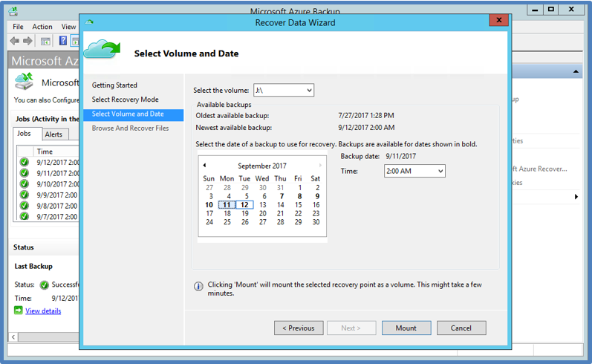Click success check icon for 9/11/2017 job
Screen dimensions: 592x364
pyautogui.click(x=25, y=173)
